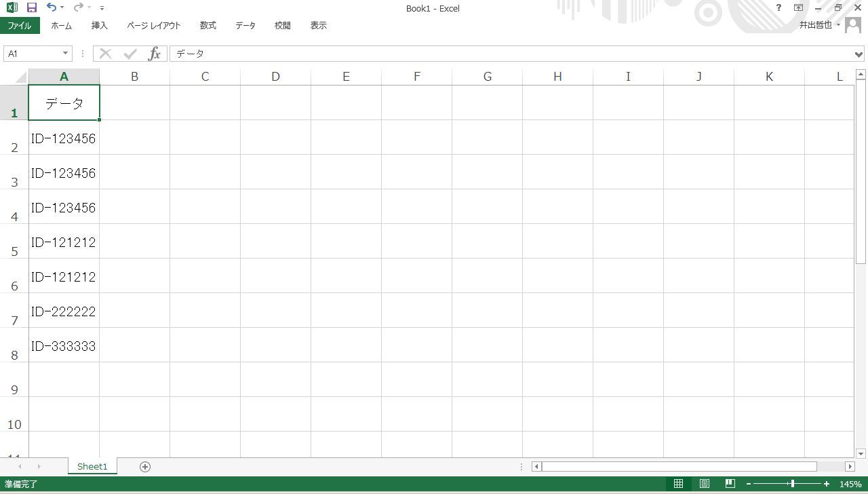Image resolution: width=868 pixels, height=494 pixels.
Task: Click the 145% zoom level text
Action: tap(850, 484)
